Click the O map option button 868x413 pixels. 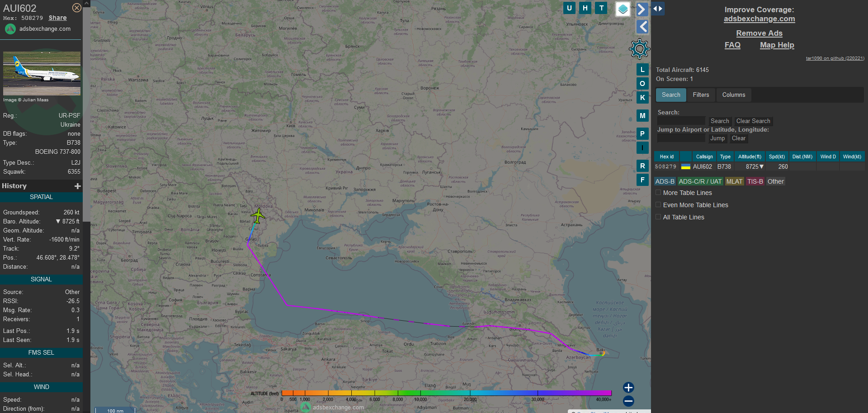(x=642, y=84)
